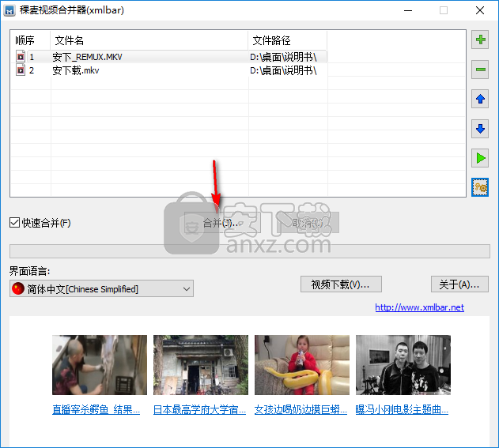Open link 曝冯小刚电影主题曲...
499x448 pixels.
402,409
